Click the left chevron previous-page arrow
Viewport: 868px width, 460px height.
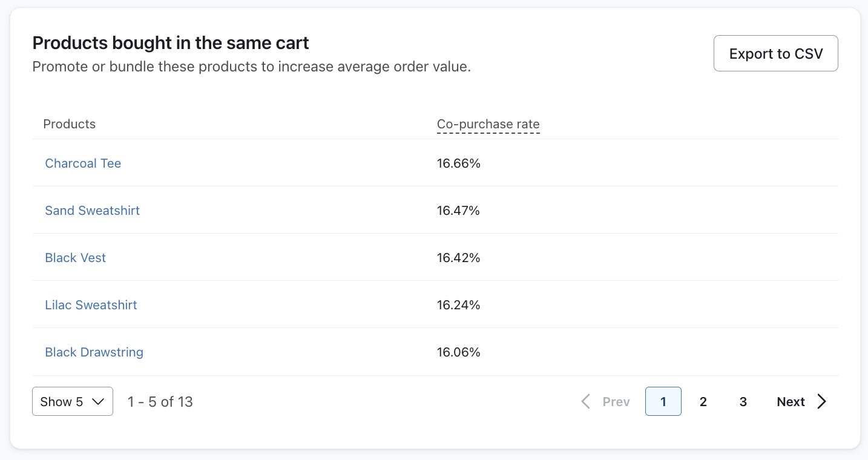pyautogui.click(x=585, y=401)
